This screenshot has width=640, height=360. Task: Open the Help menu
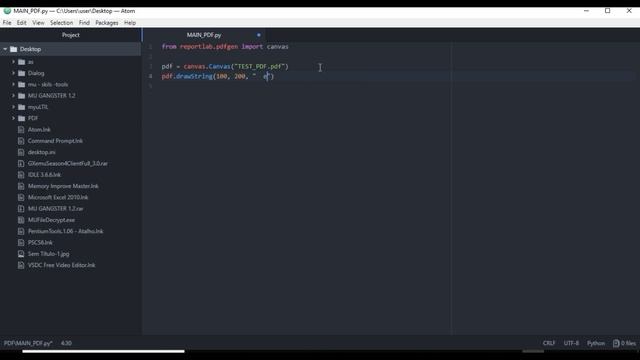click(x=130, y=23)
